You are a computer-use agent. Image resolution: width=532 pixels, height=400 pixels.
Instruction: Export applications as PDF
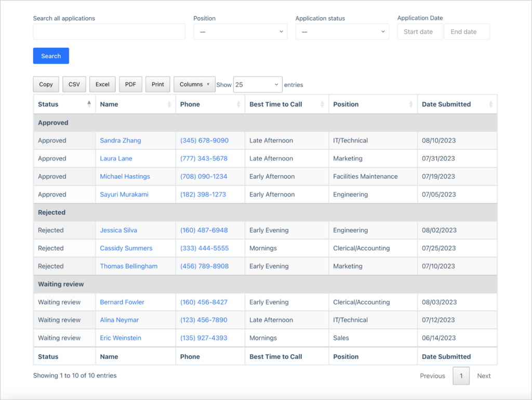point(130,84)
